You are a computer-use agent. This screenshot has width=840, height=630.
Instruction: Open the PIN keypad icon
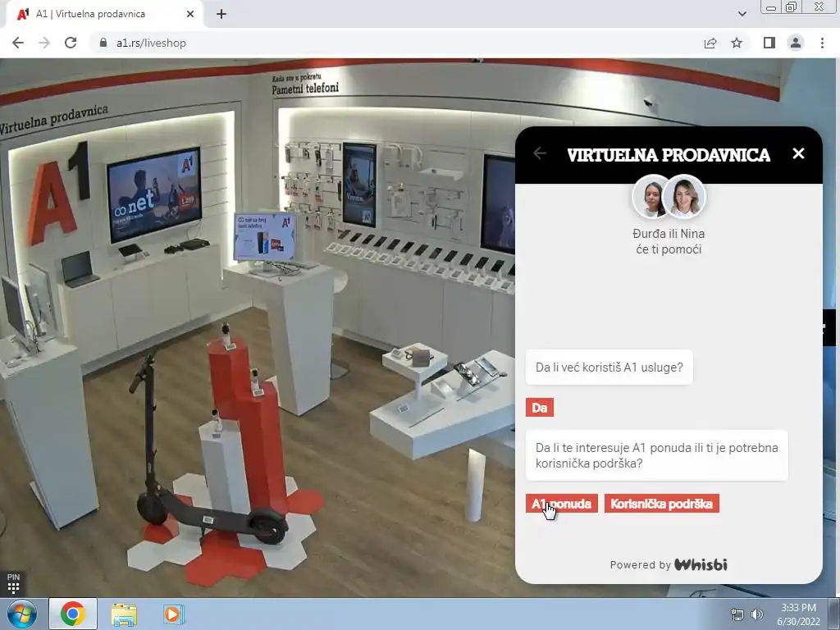(x=13, y=583)
